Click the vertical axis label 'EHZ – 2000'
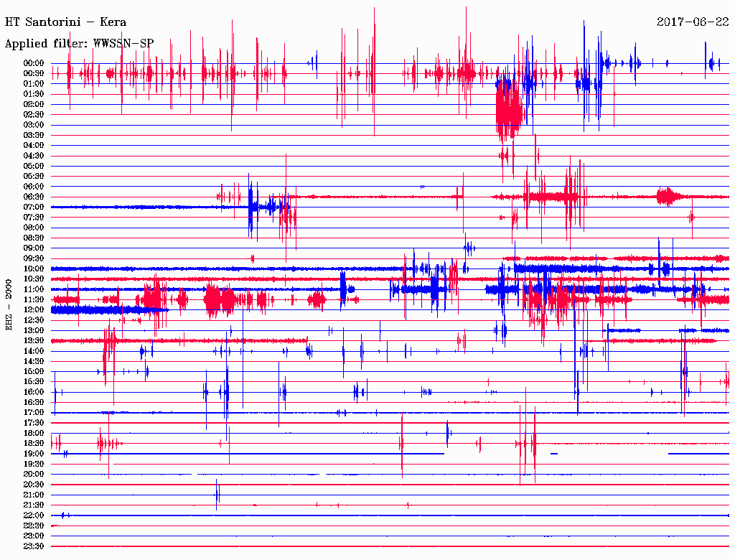Image resolution: width=735 pixels, height=560 pixels. (9, 305)
